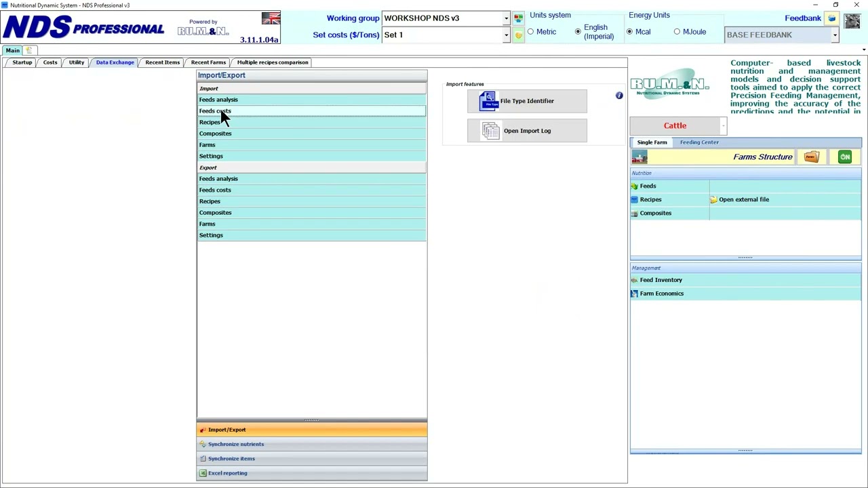868x488 pixels.
Task: Select the MJoule energy unit
Action: [677, 32]
